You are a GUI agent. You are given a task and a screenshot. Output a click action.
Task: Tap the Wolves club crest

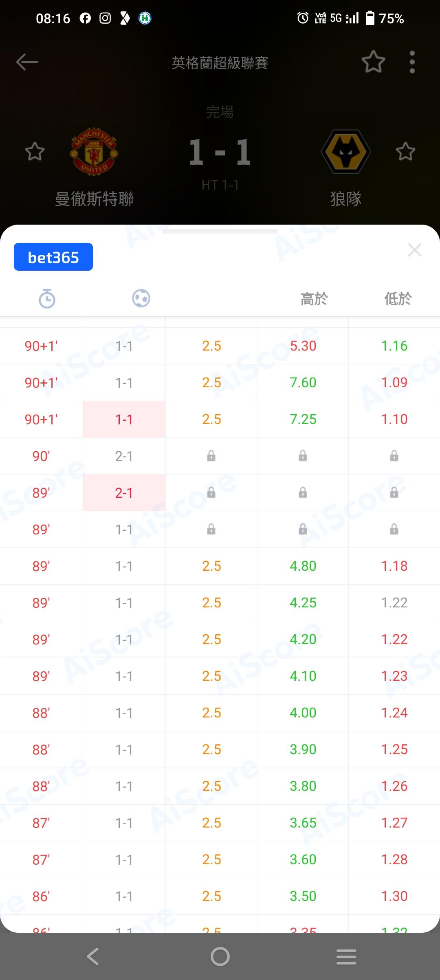click(345, 152)
